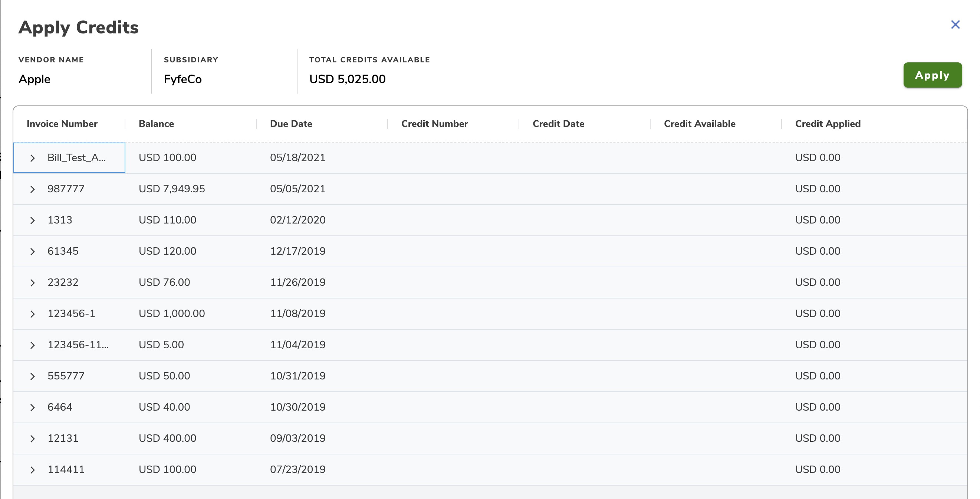This screenshot has height=499, width=980.
Task: Expand invoice 12131 row
Action: click(32, 439)
